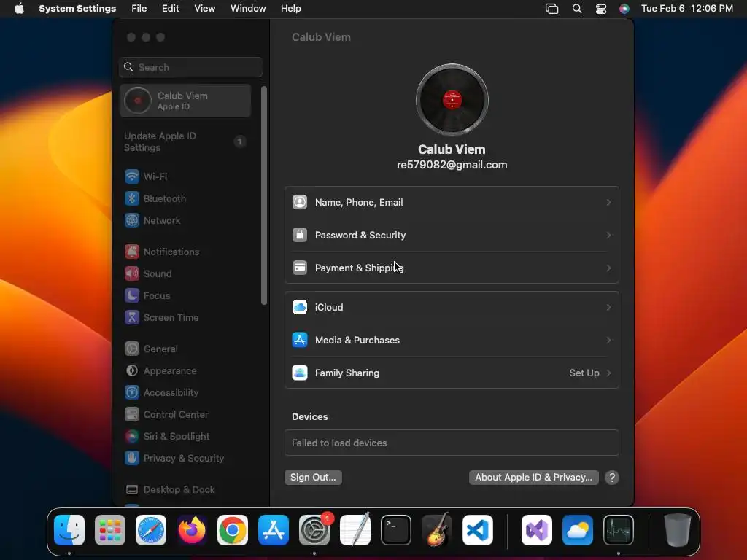Open Name, Phone, Email row
747x560 pixels.
(452, 203)
